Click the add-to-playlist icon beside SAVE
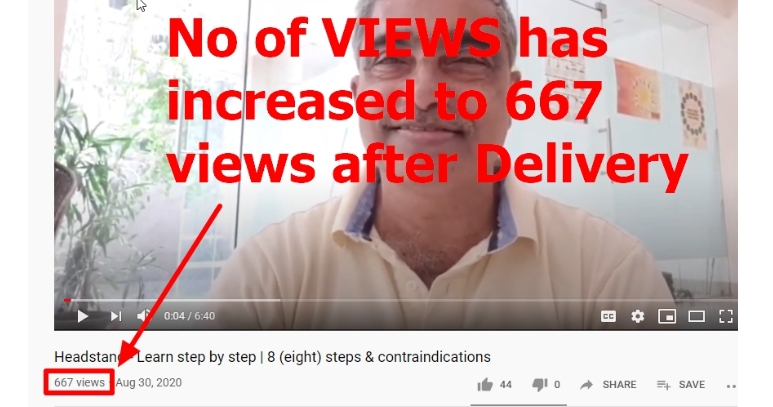The width and height of the screenshot is (773, 407). click(x=664, y=385)
